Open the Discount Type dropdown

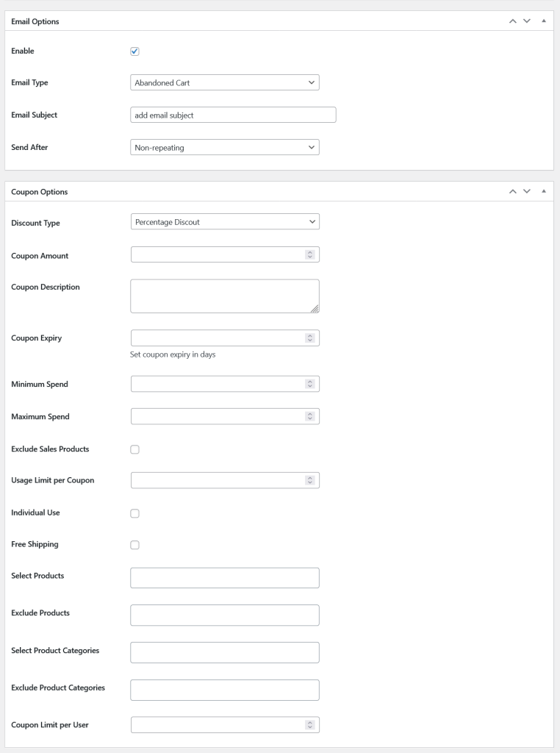(x=225, y=222)
